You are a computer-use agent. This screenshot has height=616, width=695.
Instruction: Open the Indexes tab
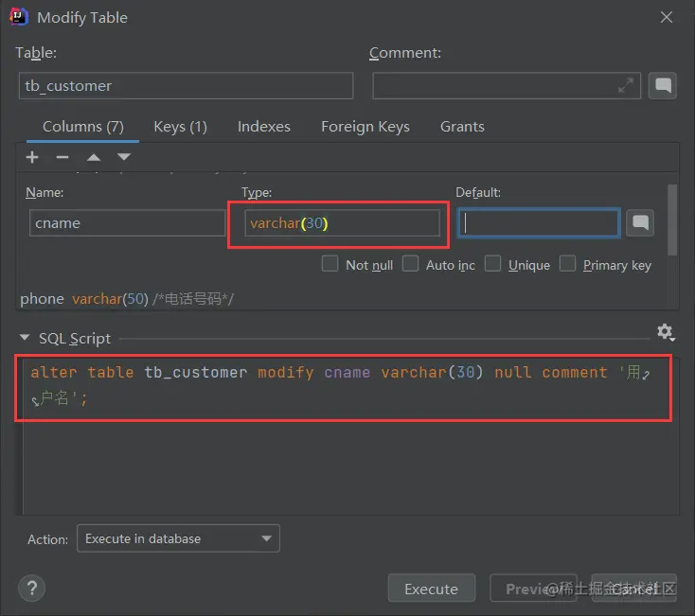pos(264,127)
